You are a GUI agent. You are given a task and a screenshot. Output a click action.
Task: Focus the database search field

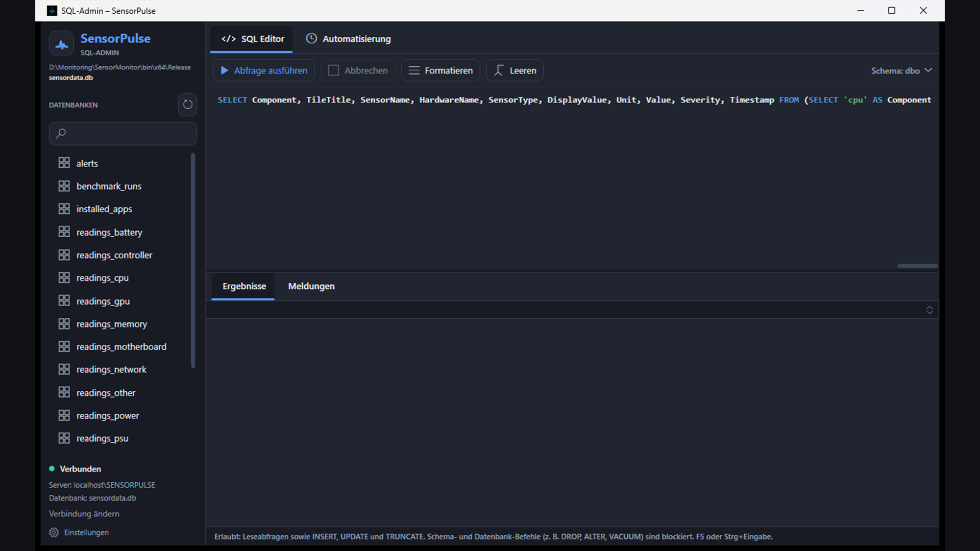point(123,133)
